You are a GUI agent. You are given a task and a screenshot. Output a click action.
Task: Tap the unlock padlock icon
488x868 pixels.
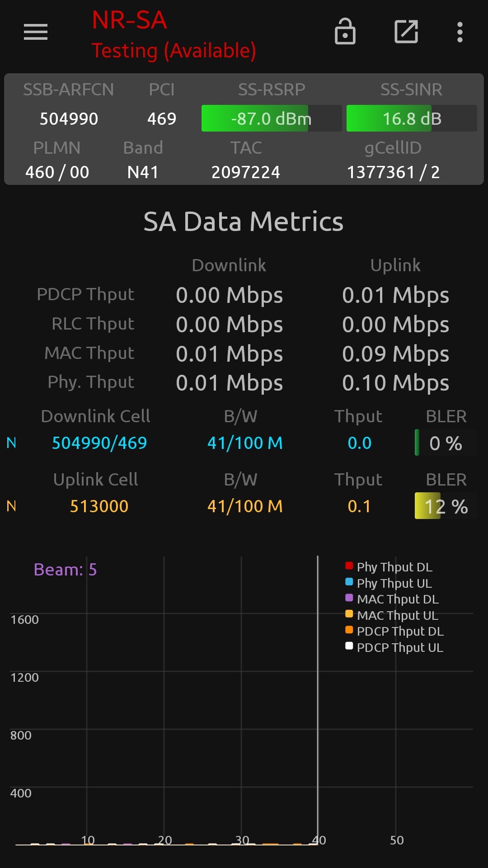pyautogui.click(x=345, y=32)
